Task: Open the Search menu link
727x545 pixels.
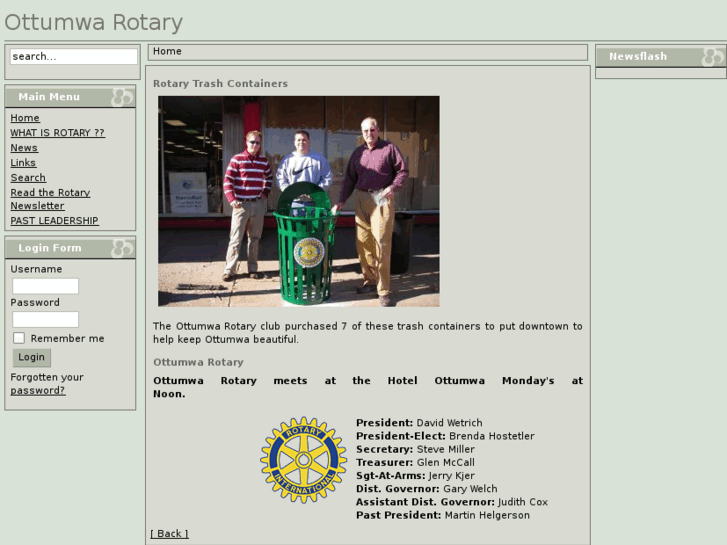Action: tap(28, 178)
